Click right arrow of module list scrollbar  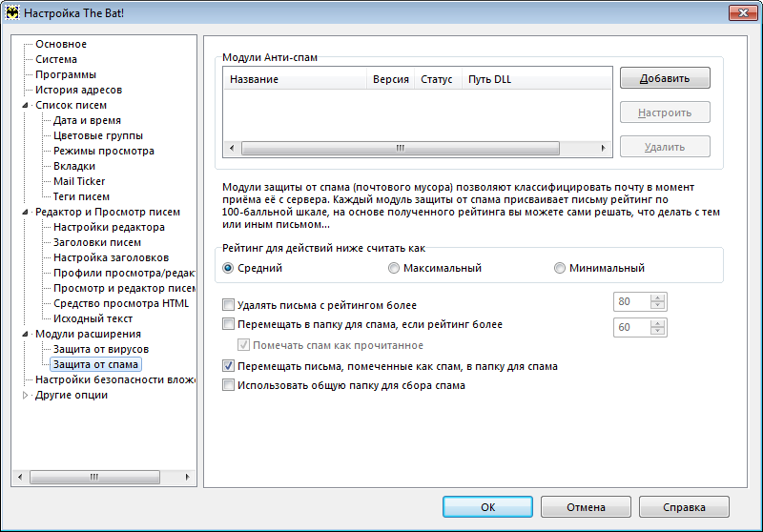point(603,149)
